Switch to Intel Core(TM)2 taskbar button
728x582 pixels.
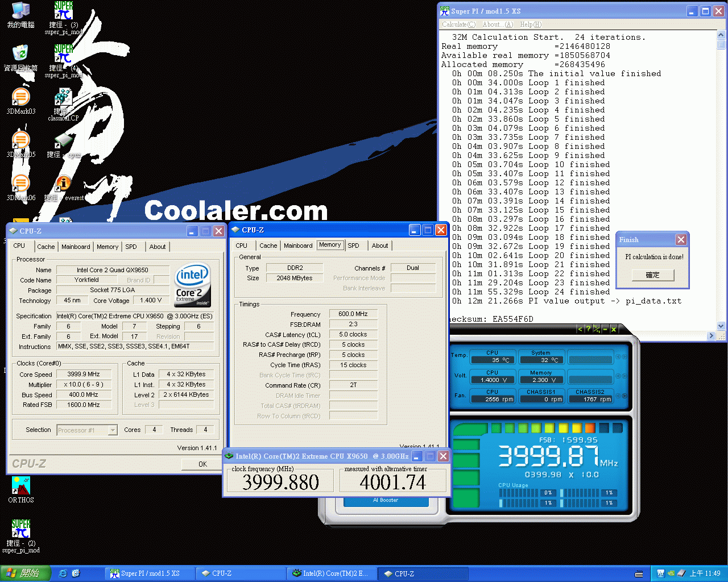[332, 573]
